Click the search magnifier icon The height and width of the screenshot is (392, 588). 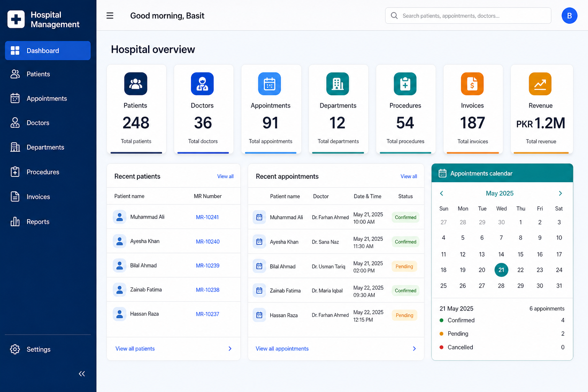pos(394,16)
